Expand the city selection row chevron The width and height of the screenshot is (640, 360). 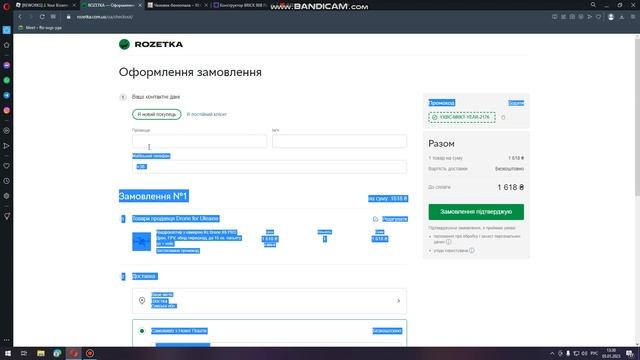pos(398,301)
